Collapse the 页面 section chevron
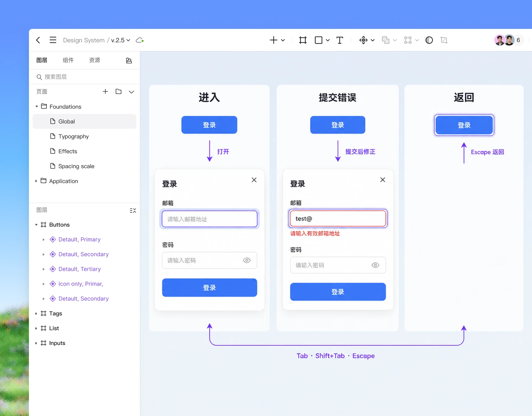532x416 pixels. [x=132, y=92]
